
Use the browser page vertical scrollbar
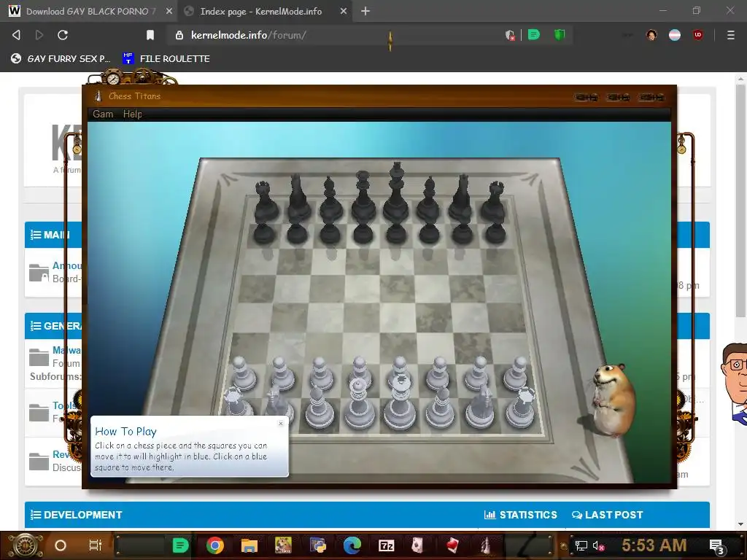click(740, 201)
